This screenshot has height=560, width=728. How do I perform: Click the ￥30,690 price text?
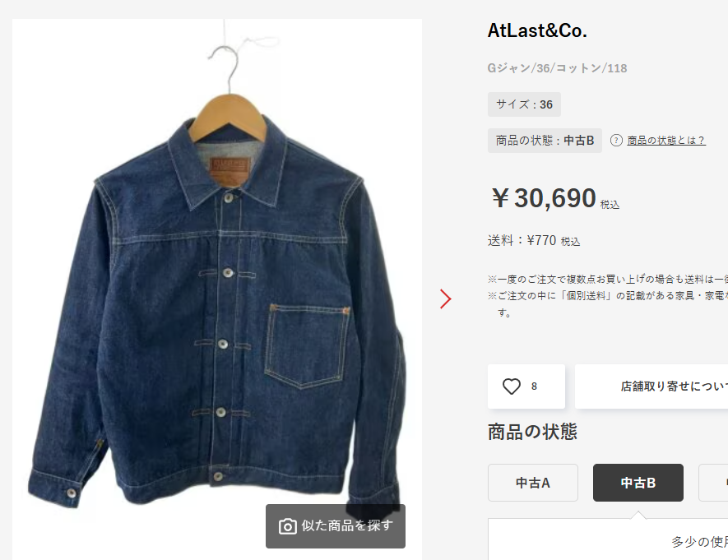click(544, 198)
